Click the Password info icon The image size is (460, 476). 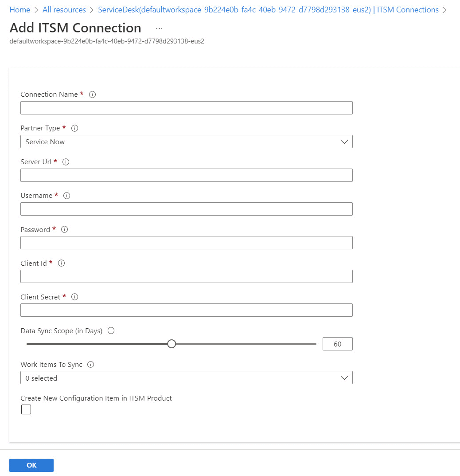click(64, 229)
